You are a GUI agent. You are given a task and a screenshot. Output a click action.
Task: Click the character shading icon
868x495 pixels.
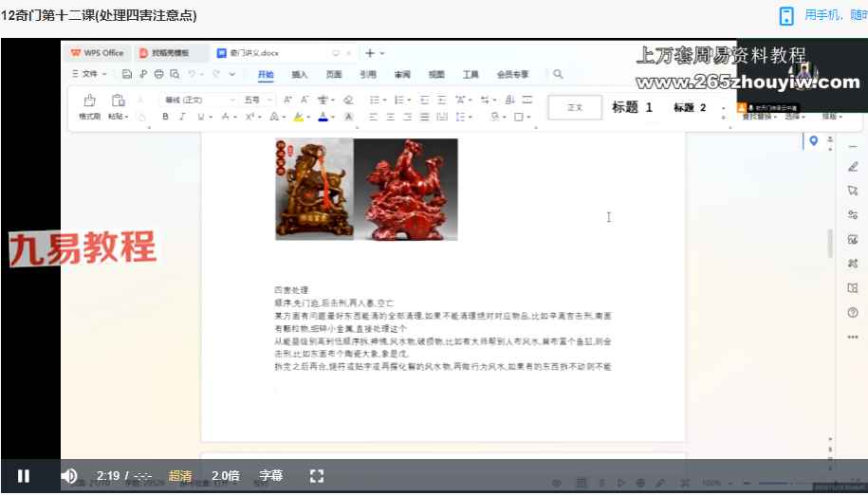click(x=348, y=117)
